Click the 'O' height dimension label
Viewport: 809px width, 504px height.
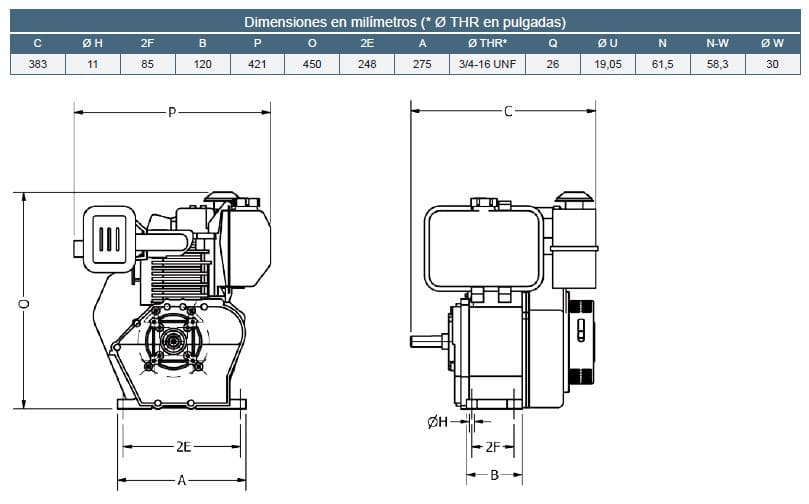click(24, 304)
